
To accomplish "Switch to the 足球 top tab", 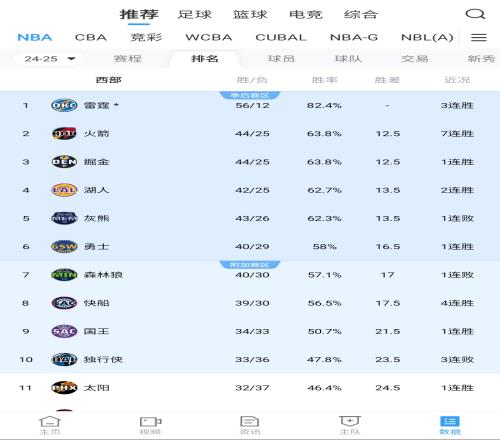I will pyautogui.click(x=195, y=15).
